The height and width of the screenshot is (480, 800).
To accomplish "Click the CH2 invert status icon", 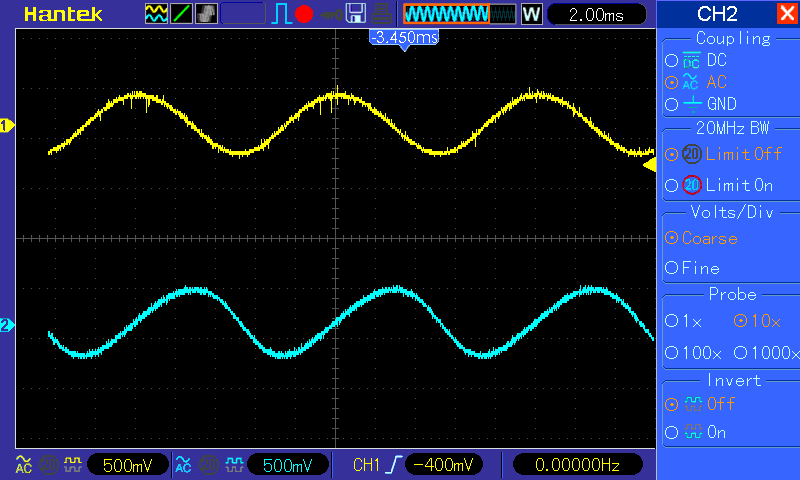I will coord(234,465).
